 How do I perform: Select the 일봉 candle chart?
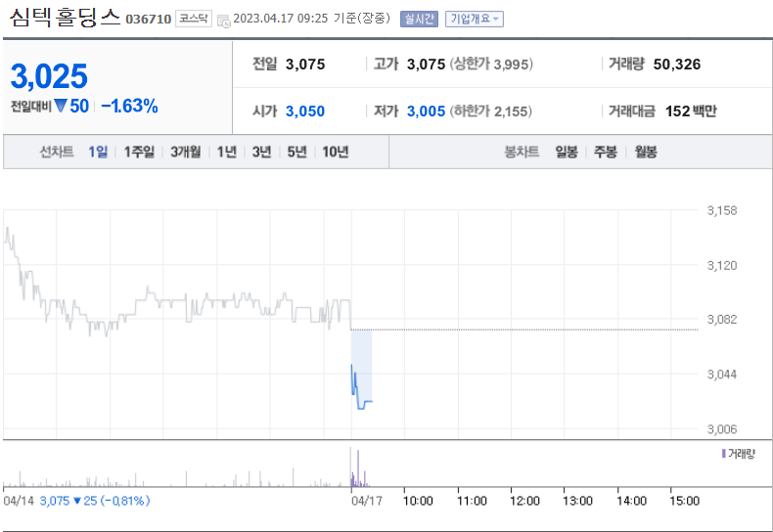[x=567, y=152]
